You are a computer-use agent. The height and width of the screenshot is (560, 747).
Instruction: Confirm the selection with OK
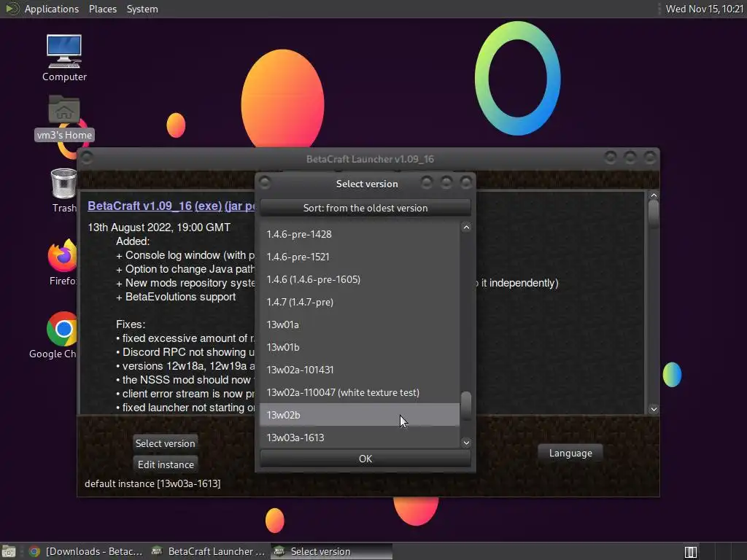tap(365, 459)
